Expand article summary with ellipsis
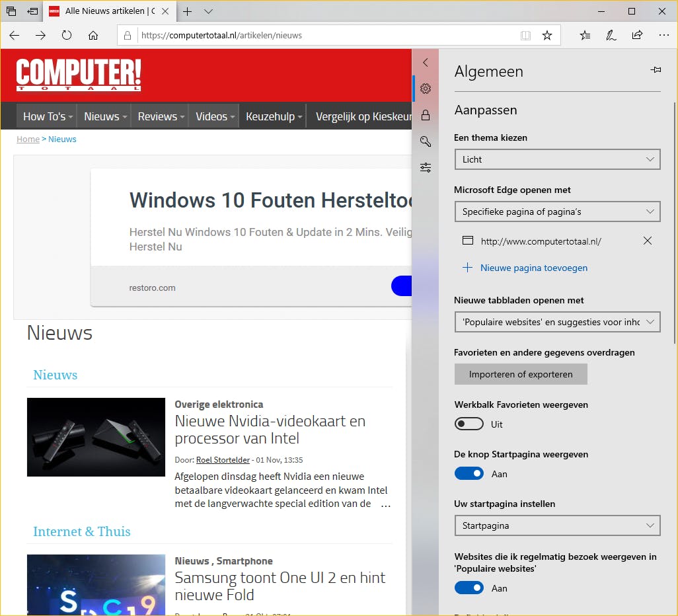678x616 pixels. tap(386, 505)
